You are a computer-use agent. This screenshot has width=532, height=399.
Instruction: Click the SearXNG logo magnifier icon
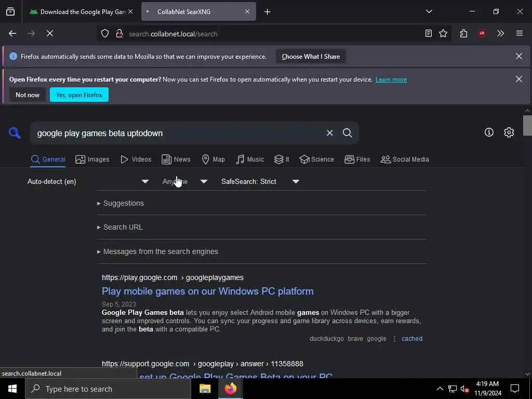pos(15,133)
